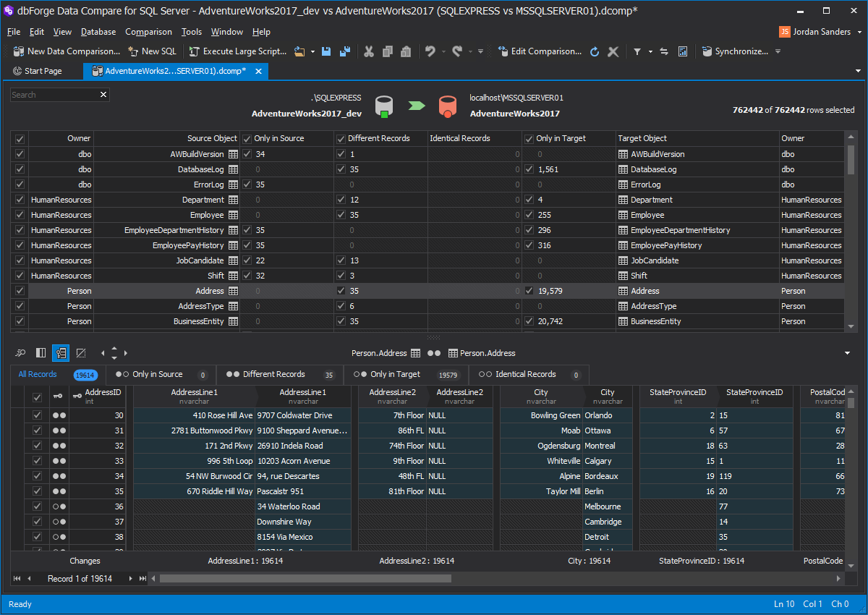Toggle the Only in Source header checkbox
The width and height of the screenshot is (868, 615).
coord(247,138)
